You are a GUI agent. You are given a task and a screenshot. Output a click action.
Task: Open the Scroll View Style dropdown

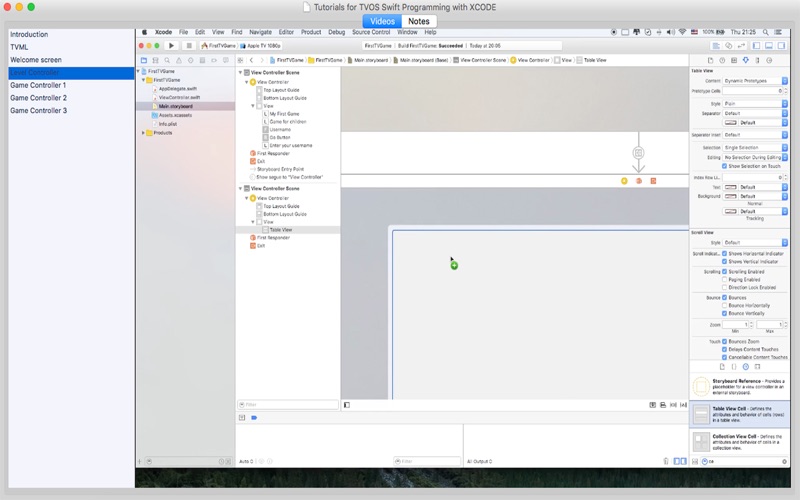755,242
